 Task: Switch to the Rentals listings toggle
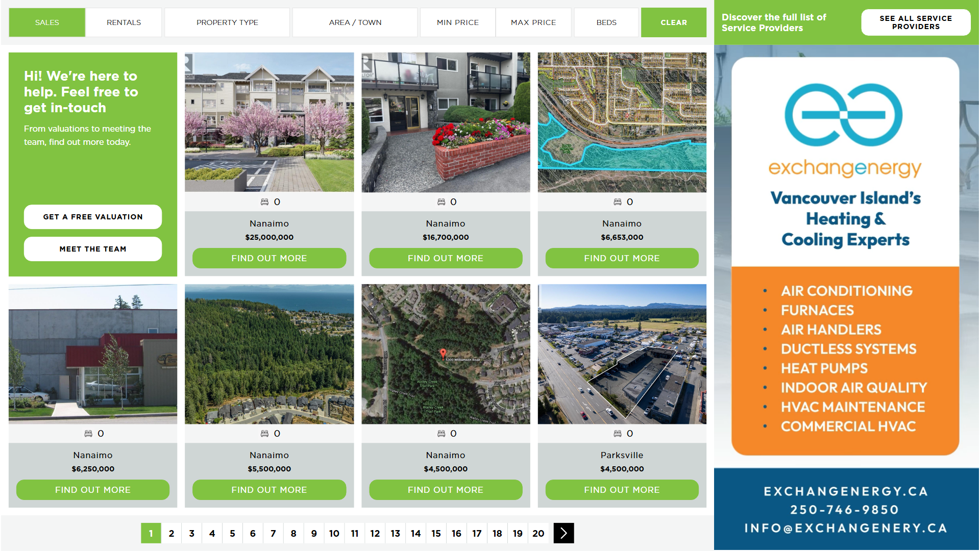(124, 22)
